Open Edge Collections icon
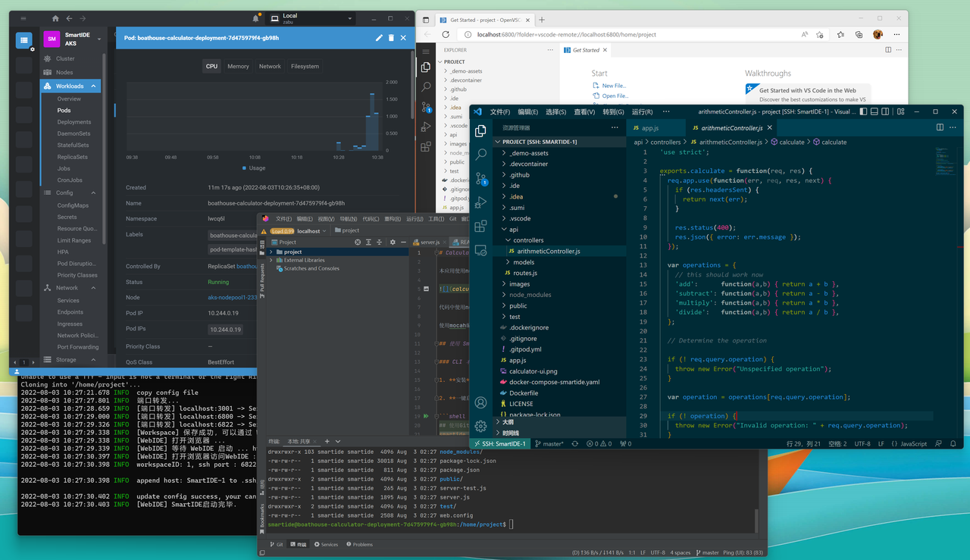The image size is (970, 560). click(859, 34)
